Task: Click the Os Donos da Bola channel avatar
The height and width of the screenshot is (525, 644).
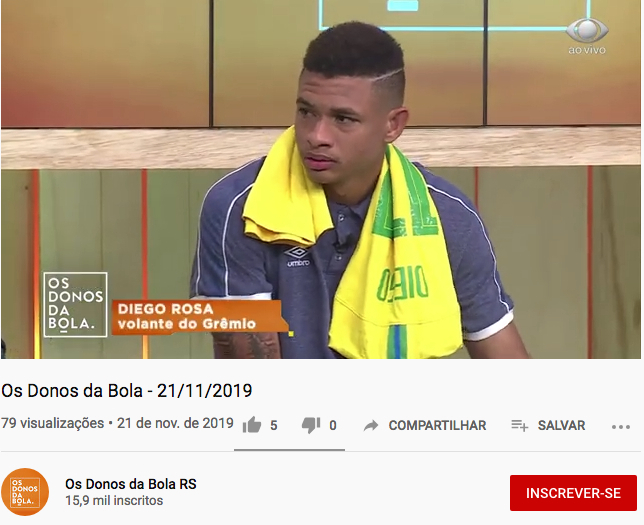Action: click(25, 492)
